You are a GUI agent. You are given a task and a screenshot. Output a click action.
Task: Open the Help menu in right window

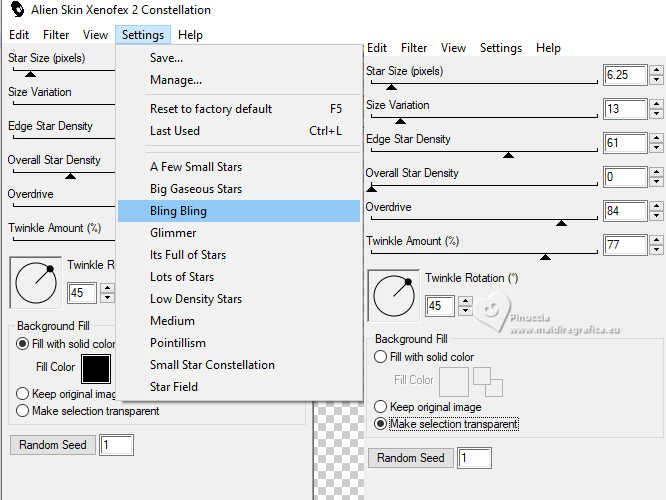point(548,48)
